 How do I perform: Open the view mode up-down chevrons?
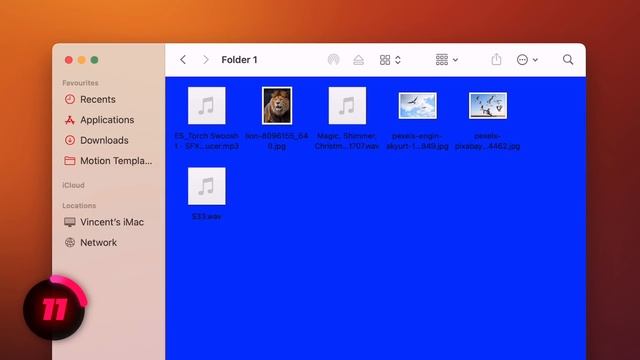pos(398,60)
